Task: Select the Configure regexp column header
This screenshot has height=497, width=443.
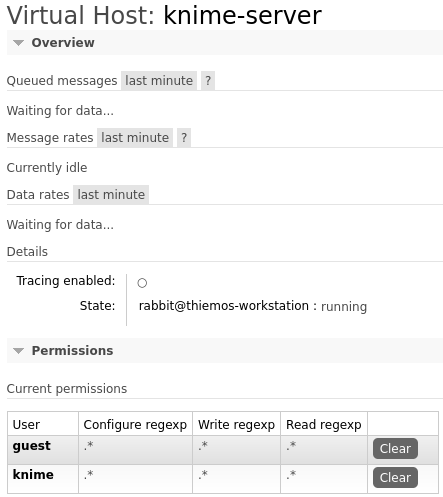Action: click(135, 425)
